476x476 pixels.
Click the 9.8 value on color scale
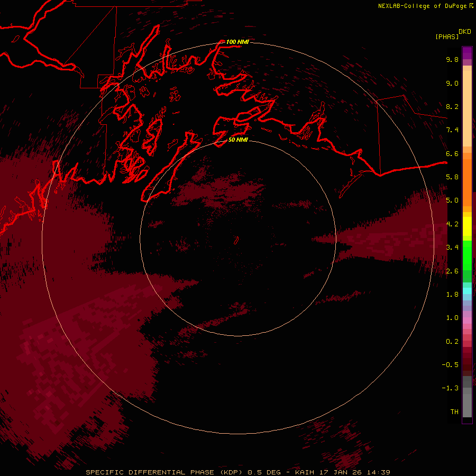click(452, 59)
